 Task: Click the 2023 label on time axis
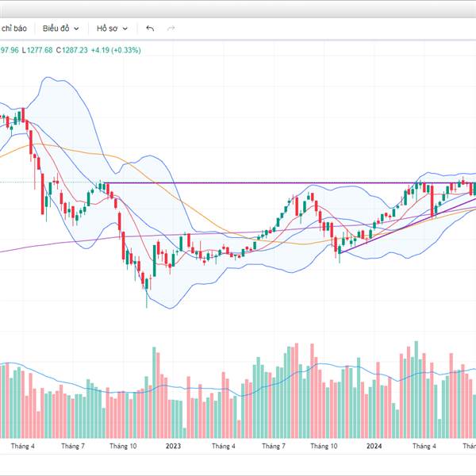pos(174,446)
